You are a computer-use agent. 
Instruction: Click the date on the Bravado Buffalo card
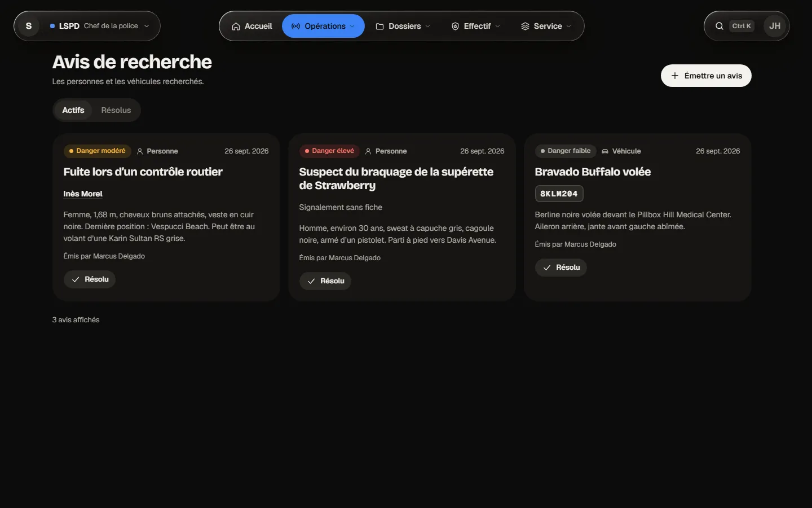pos(718,151)
